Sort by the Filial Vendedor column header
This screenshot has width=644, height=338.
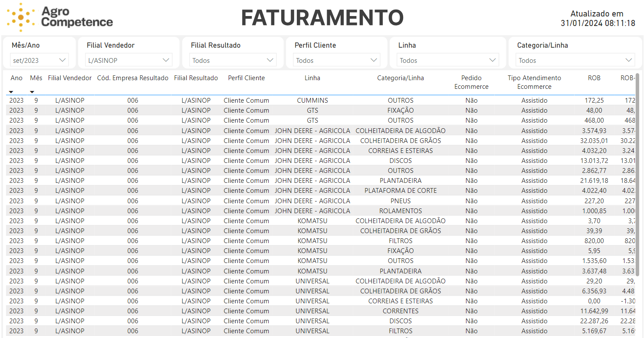[70, 78]
